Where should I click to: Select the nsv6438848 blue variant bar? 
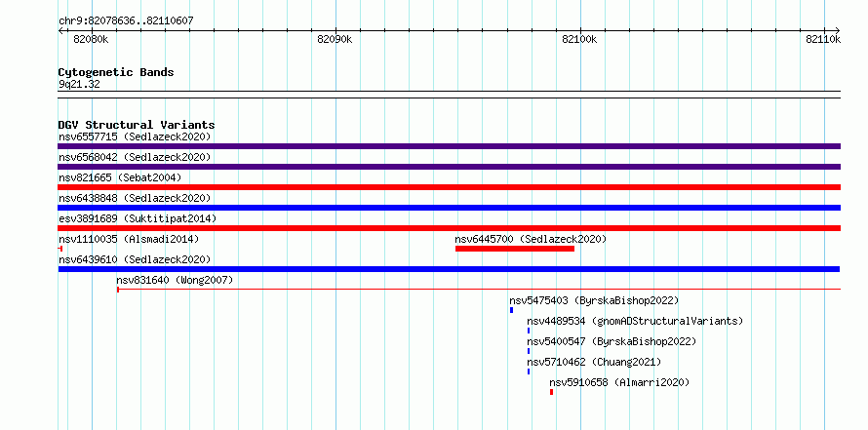point(449,208)
